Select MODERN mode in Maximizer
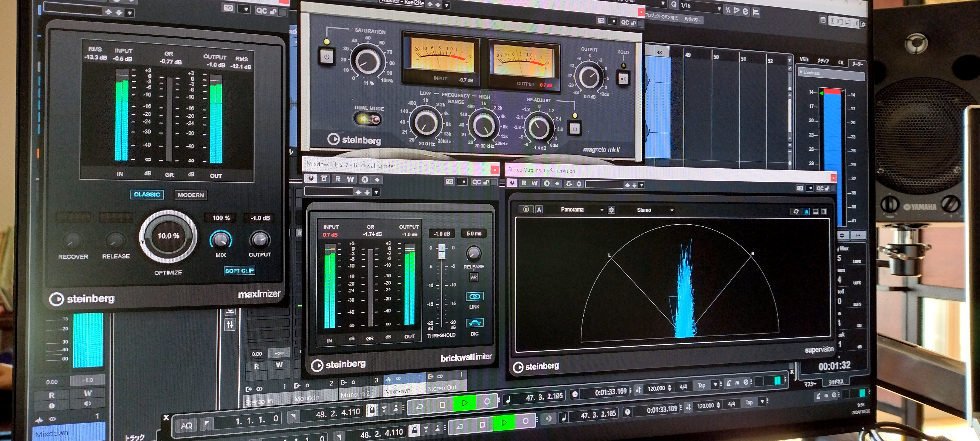Screen dimensions: 980x441 [x=191, y=195]
